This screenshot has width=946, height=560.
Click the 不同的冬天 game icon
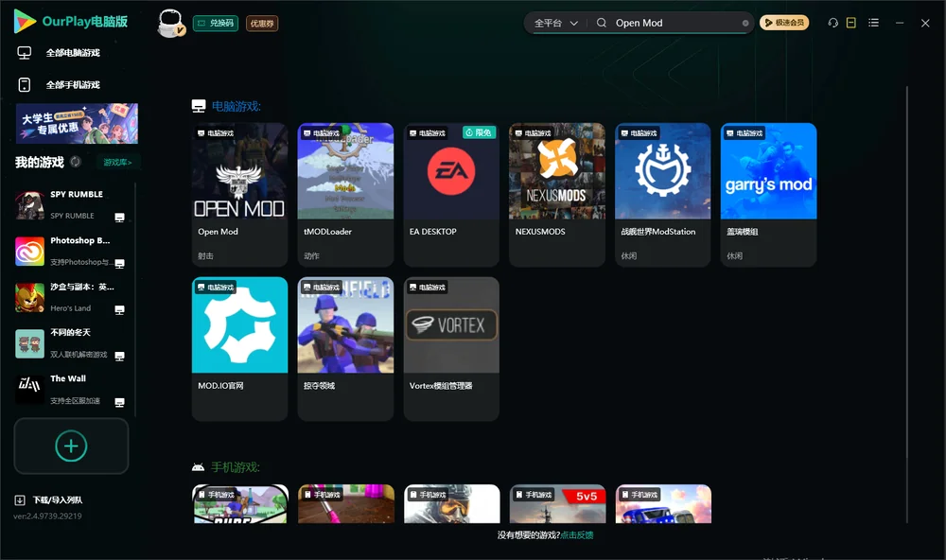click(29, 343)
